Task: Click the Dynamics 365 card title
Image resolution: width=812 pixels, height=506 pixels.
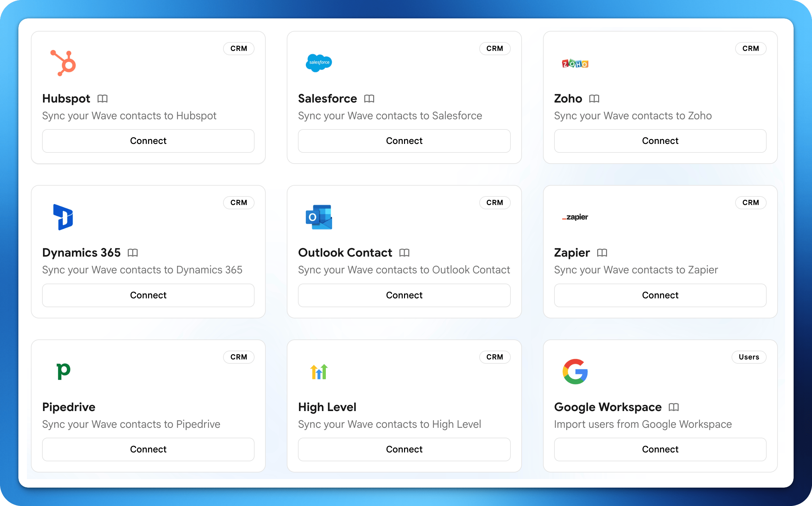Action: tap(81, 253)
